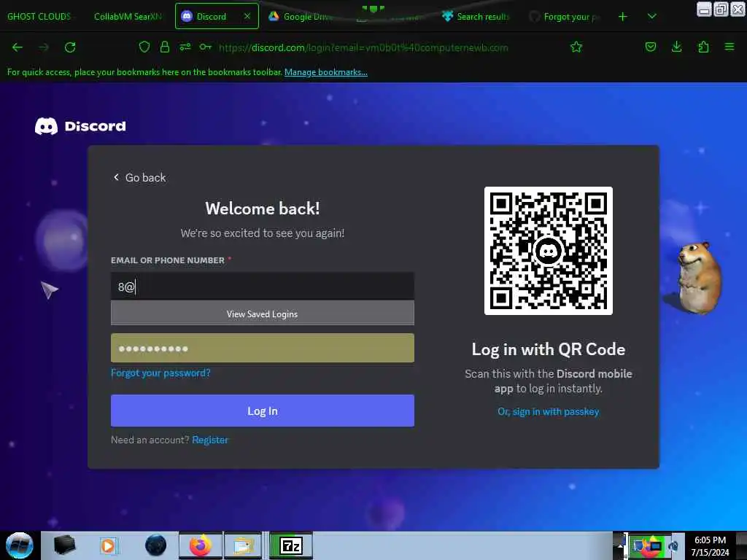The image size is (747, 560).
Task: Click the Discord logo at top left
Action: (x=80, y=126)
